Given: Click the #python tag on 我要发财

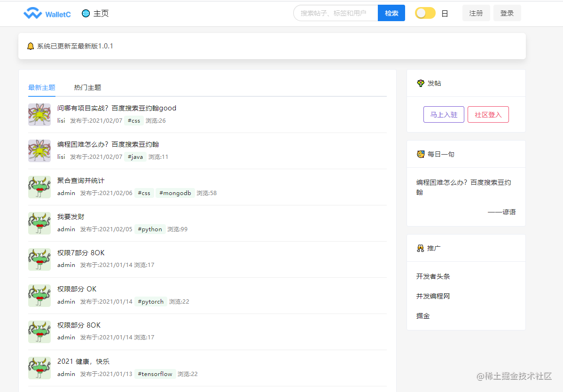Looking at the screenshot, I should click(x=150, y=229).
